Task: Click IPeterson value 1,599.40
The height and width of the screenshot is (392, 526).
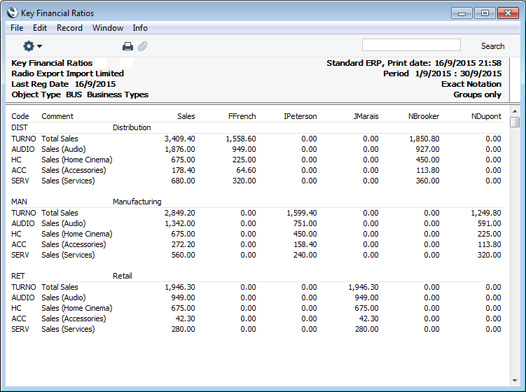Action: click(302, 213)
